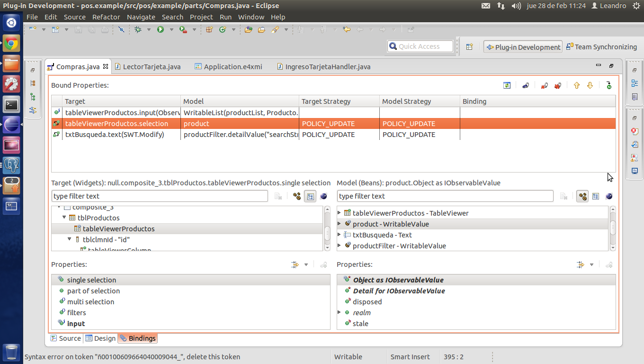Viewport: 644px width, 364px height.
Task: Switch to the Design tab
Action: (x=100, y=338)
